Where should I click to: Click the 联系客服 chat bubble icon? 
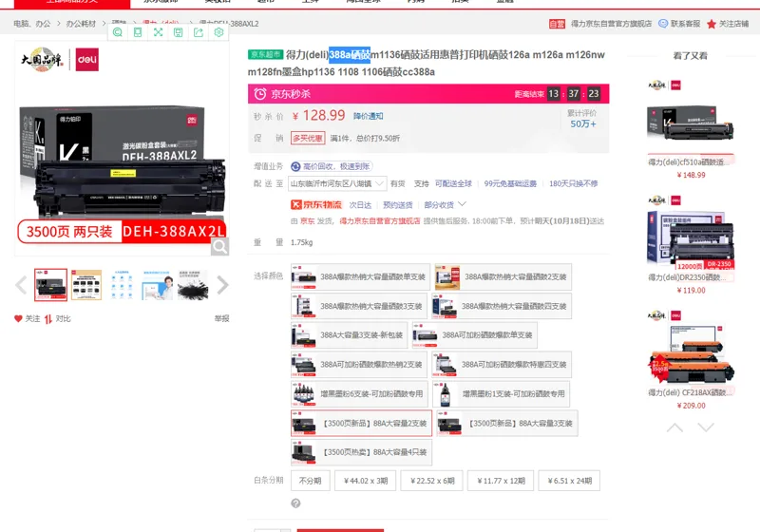click(x=662, y=23)
